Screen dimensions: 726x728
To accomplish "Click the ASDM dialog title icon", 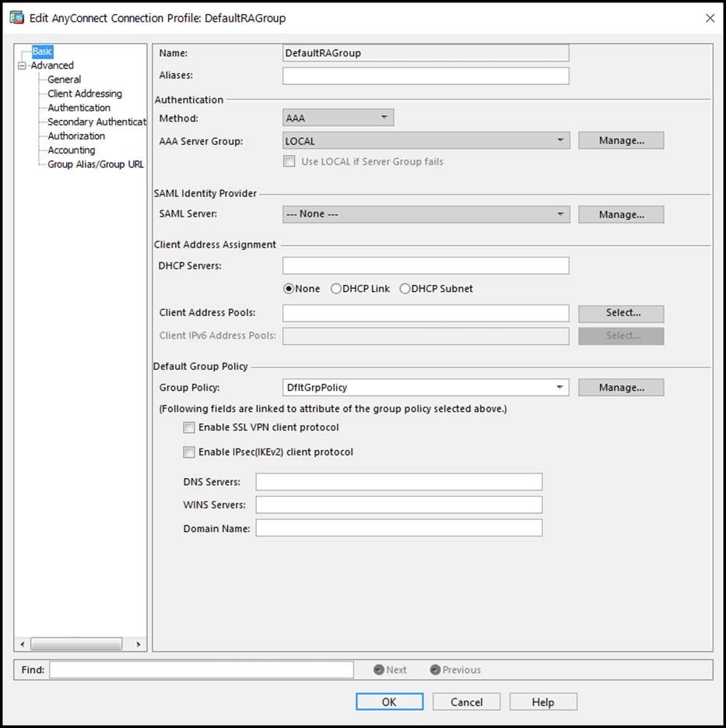I will (16, 18).
